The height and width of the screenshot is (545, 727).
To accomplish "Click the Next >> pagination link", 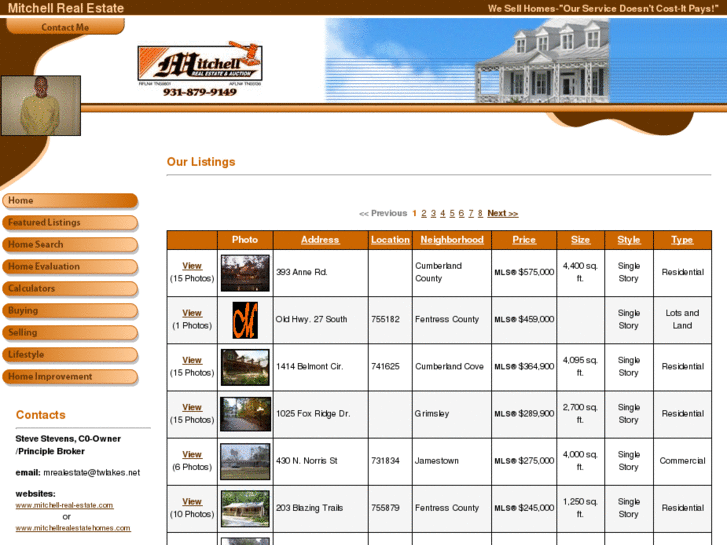I will coord(503,213).
